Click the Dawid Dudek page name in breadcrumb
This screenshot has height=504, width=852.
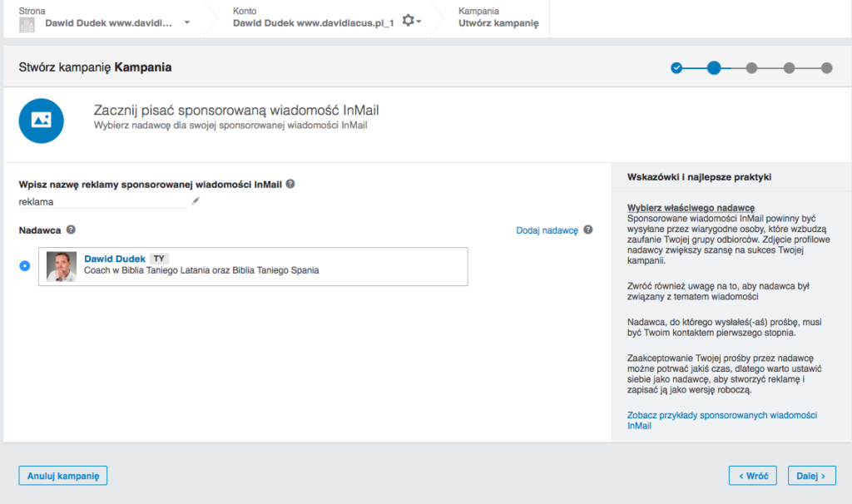click(x=108, y=23)
